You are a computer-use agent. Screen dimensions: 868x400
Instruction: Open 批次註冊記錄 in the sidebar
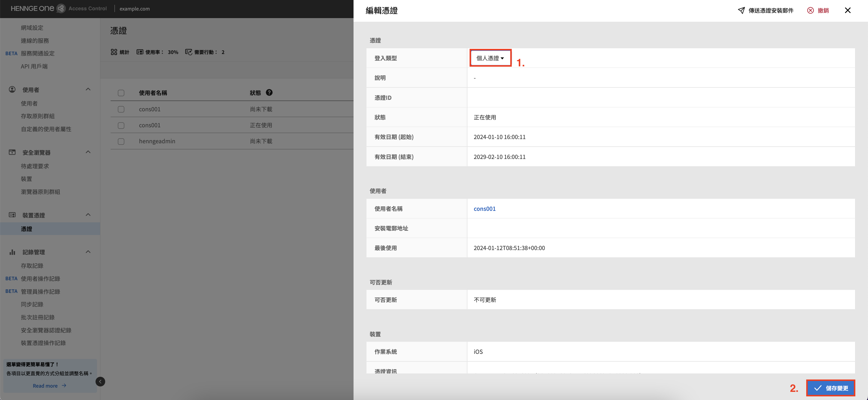(x=38, y=317)
